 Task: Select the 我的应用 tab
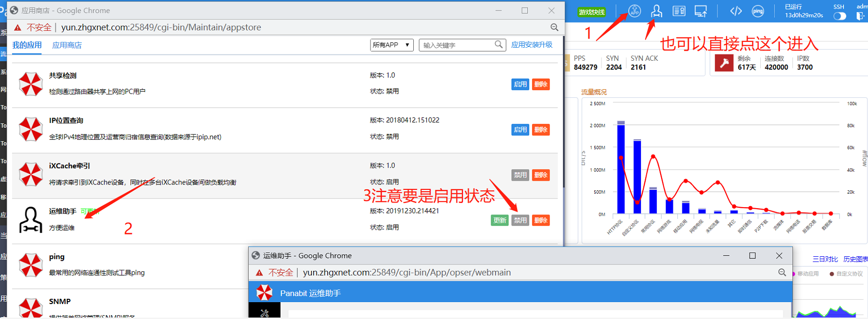27,45
